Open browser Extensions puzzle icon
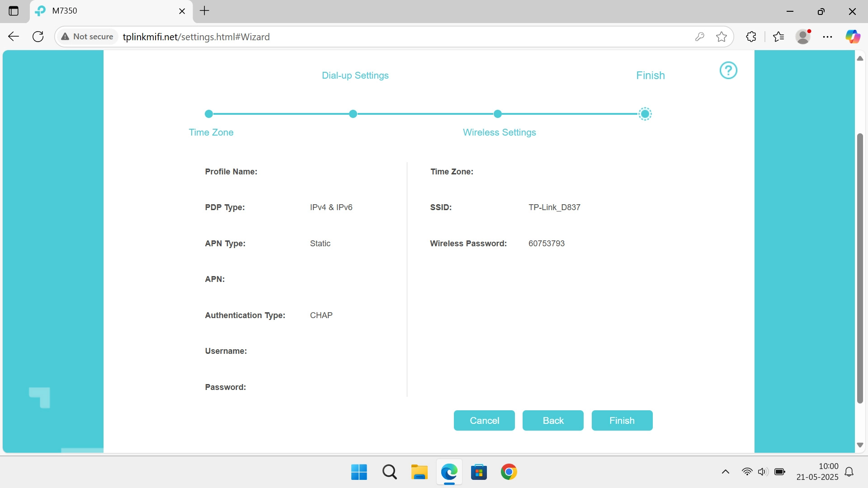868x488 pixels. (x=751, y=37)
